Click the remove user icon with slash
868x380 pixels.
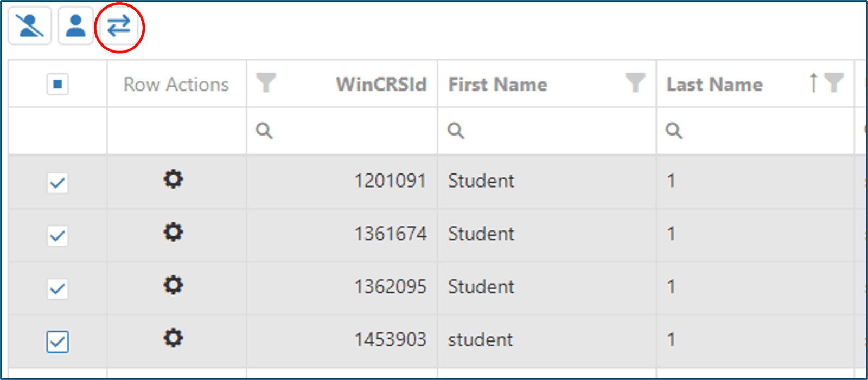tap(30, 25)
